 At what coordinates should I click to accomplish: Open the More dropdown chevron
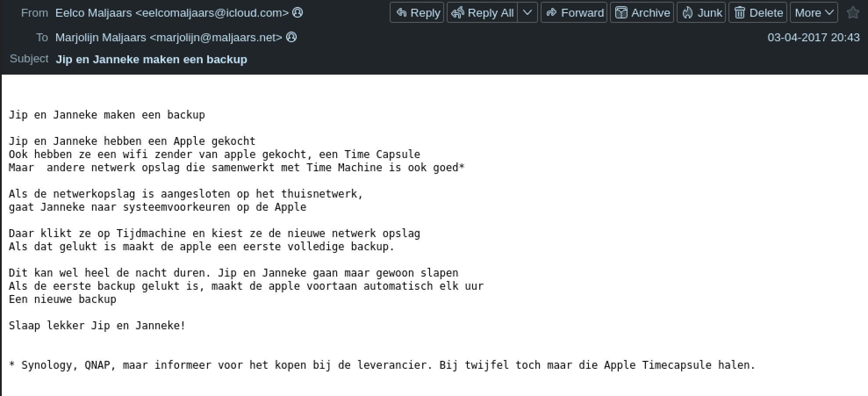coord(829,13)
